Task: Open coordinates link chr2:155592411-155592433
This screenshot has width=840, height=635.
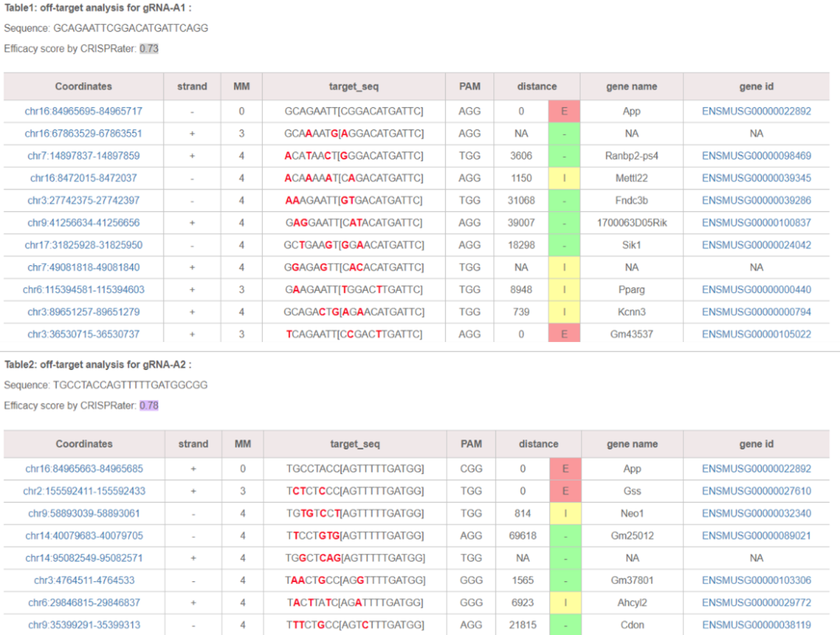Action: [84, 491]
